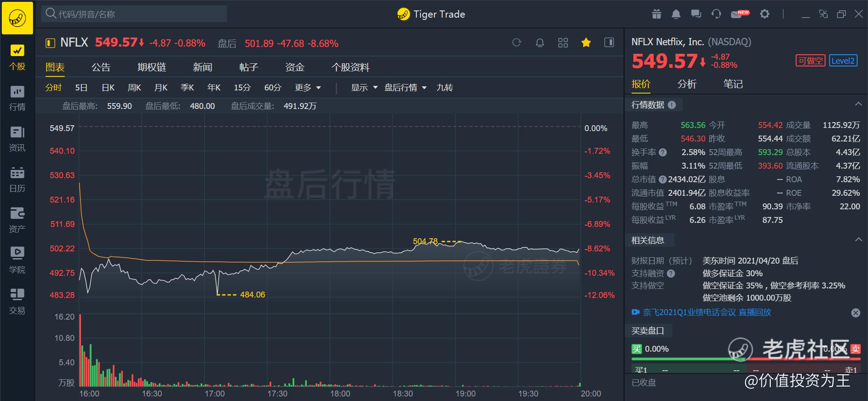
Task: Click the gift box icon in the title bar
Action: pos(656,14)
